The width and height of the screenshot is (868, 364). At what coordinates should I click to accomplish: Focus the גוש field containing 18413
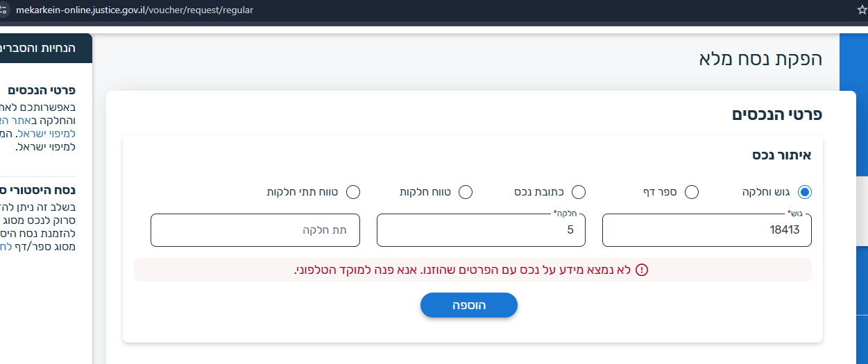click(x=707, y=230)
